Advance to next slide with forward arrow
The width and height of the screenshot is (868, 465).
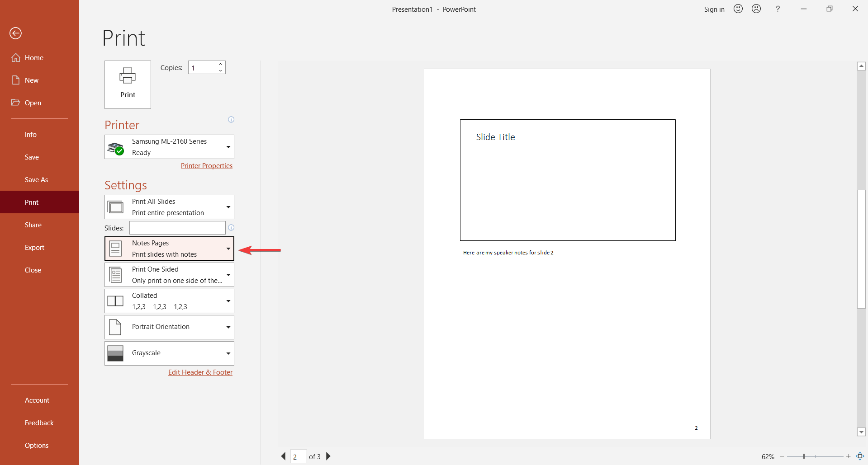pyautogui.click(x=328, y=456)
